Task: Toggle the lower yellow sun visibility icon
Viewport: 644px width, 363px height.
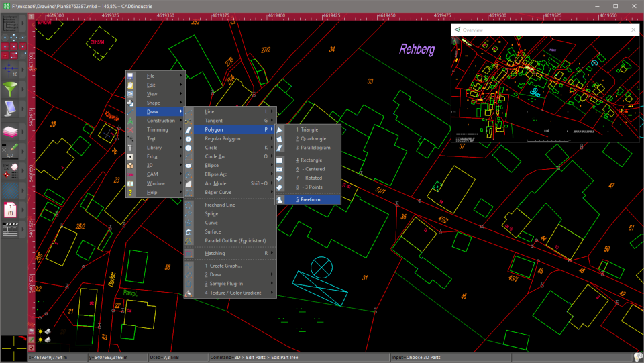Action: 40,340
